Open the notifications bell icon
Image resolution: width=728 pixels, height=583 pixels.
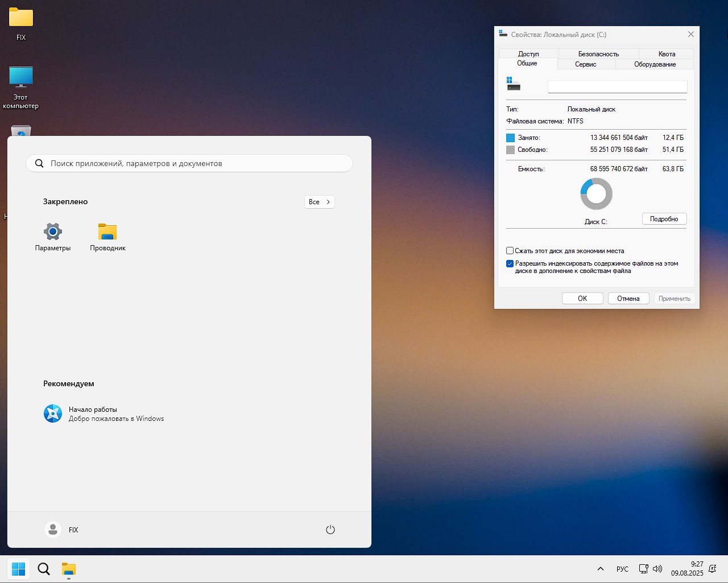pyautogui.click(x=713, y=569)
